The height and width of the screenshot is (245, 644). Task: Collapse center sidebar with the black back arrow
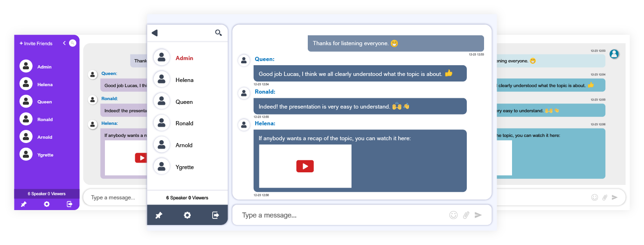click(x=155, y=33)
